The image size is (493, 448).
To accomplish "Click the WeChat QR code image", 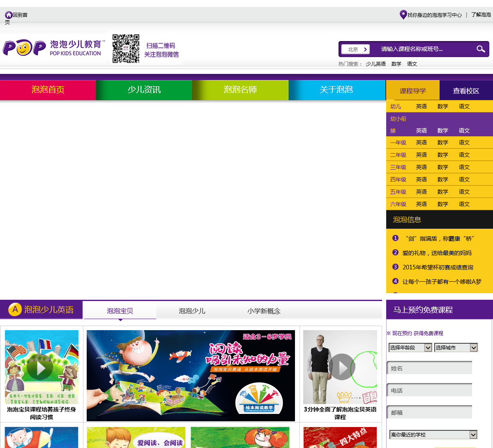I will (126, 48).
